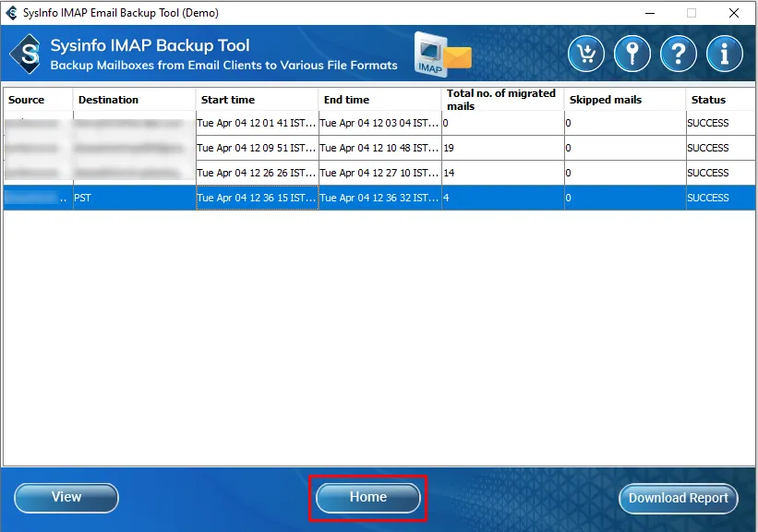Click the app icon in title bar
Viewport: 758px width, 532px height.
[12, 13]
